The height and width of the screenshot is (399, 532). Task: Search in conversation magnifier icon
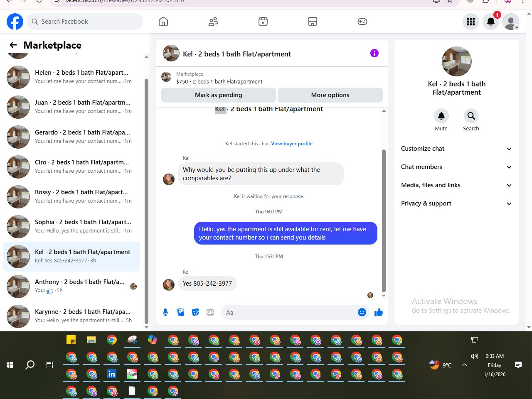pyautogui.click(x=471, y=116)
